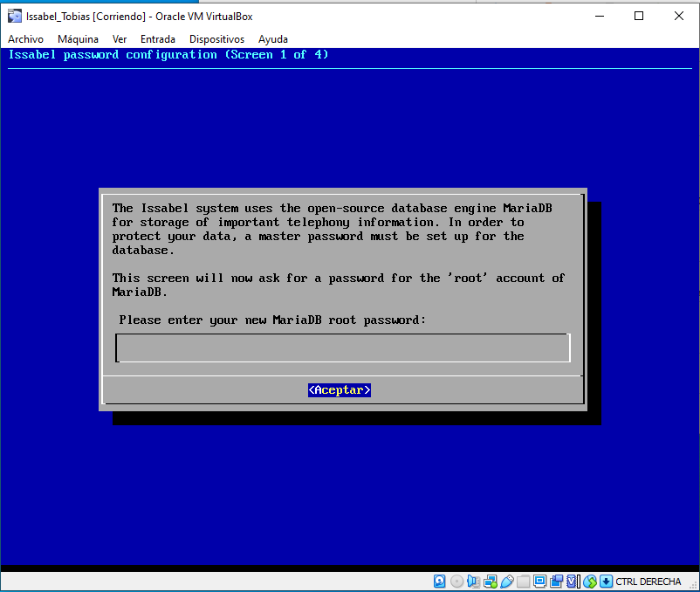The width and height of the screenshot is (700, 592).
Task: Open the Archivo menu
Action: 25,39
